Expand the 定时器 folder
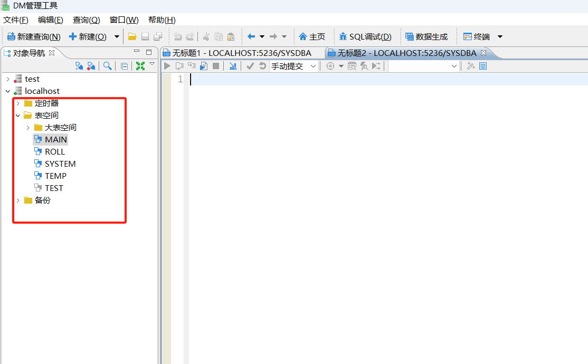Viewport: 588px width, 364px height. point(18,103)
